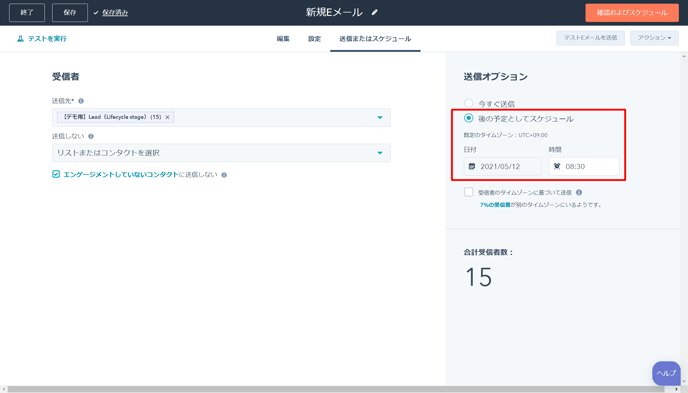Expand the 送信しない dropdown arrow
This screenshot has width=688, height=393.
tap(380, 153)
